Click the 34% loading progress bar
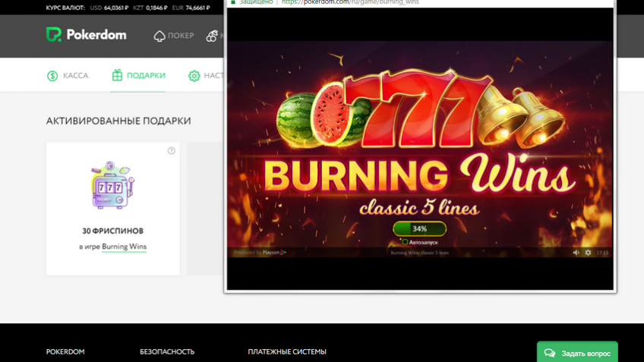This screenshot has height=362, width=644. point(419,228)
